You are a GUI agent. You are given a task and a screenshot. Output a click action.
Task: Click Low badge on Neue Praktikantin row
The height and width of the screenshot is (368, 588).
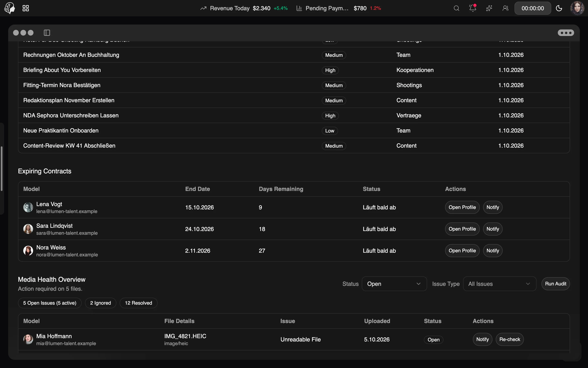330,131
